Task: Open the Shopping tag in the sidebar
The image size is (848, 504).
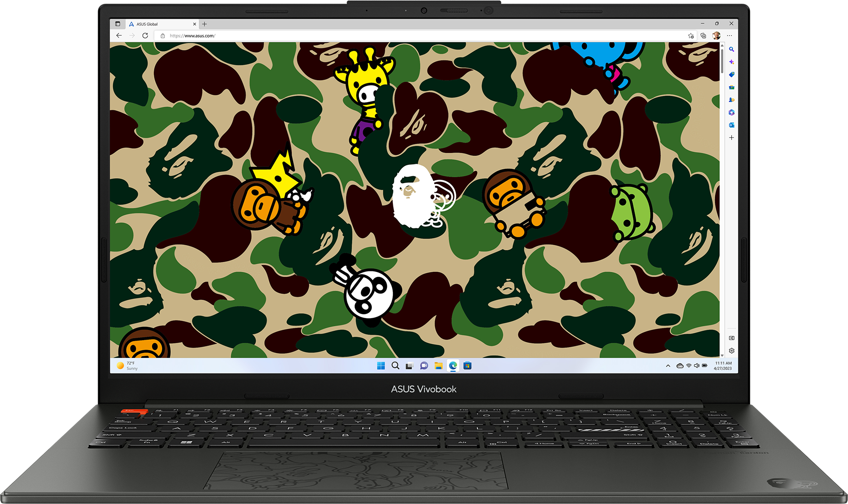Action: point(732,74)
